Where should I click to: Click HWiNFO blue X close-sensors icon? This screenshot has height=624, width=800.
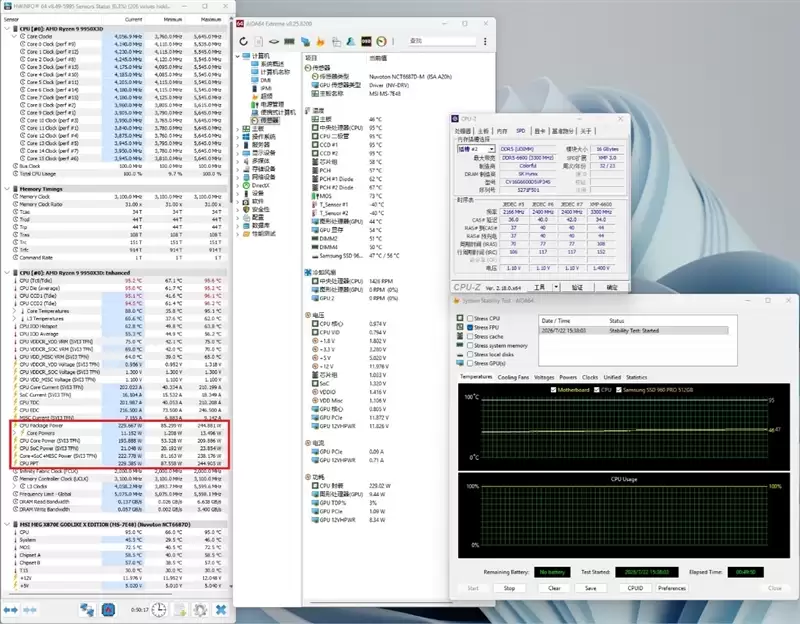221,609
